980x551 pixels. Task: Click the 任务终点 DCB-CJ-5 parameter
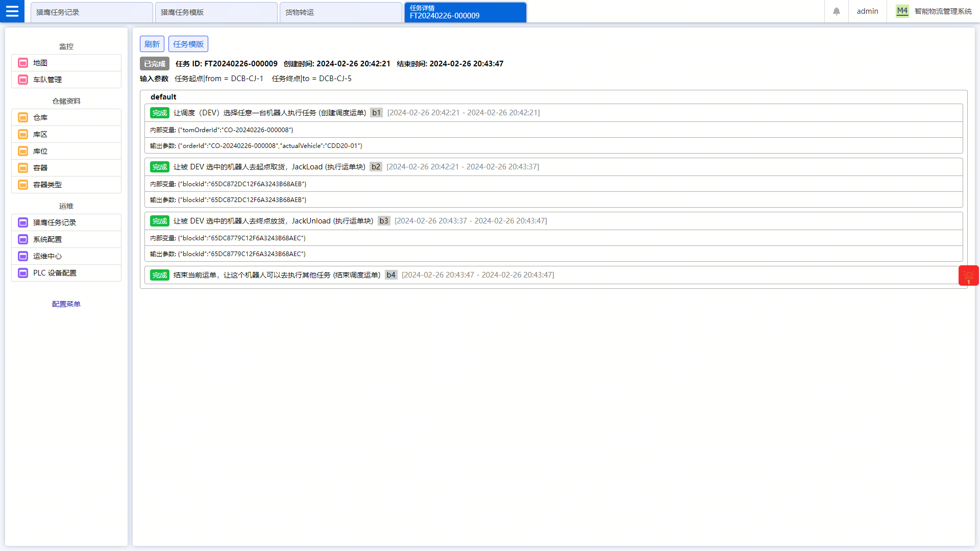[x=312, y=79]
